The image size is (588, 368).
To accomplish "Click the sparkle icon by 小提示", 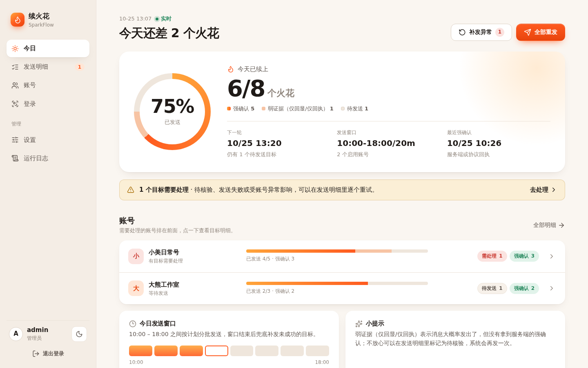I will [359, 324].
